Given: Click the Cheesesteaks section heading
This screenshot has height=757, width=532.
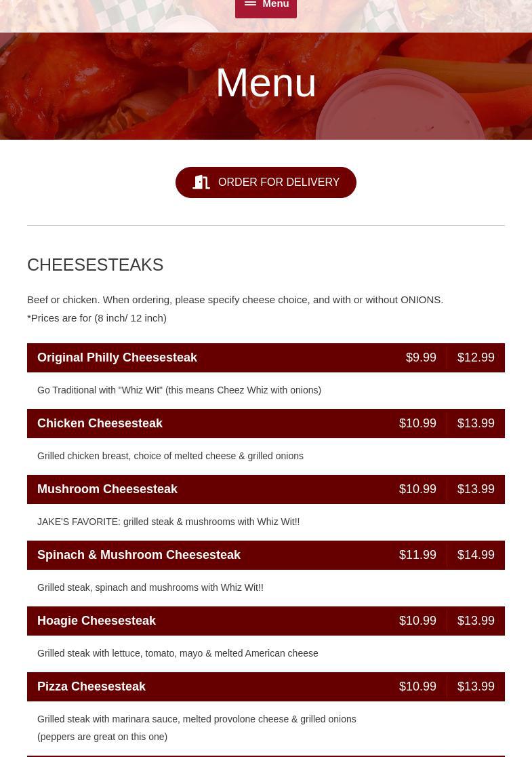Looking at the screenshot, I should [x=95, y=265].
